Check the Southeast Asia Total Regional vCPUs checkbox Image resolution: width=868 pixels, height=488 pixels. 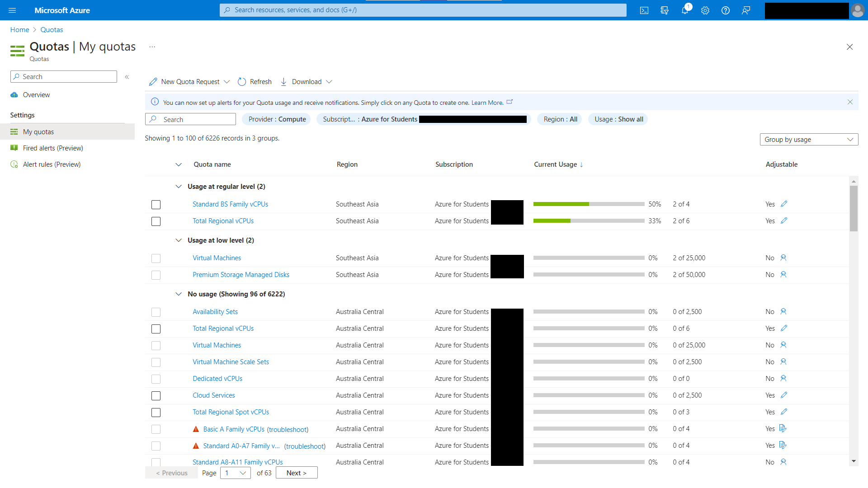tap(156, 221)
